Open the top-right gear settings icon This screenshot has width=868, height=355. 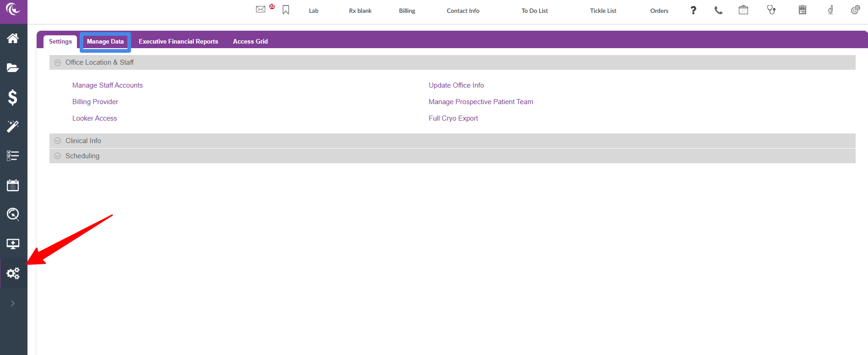[x=855, y=10]
